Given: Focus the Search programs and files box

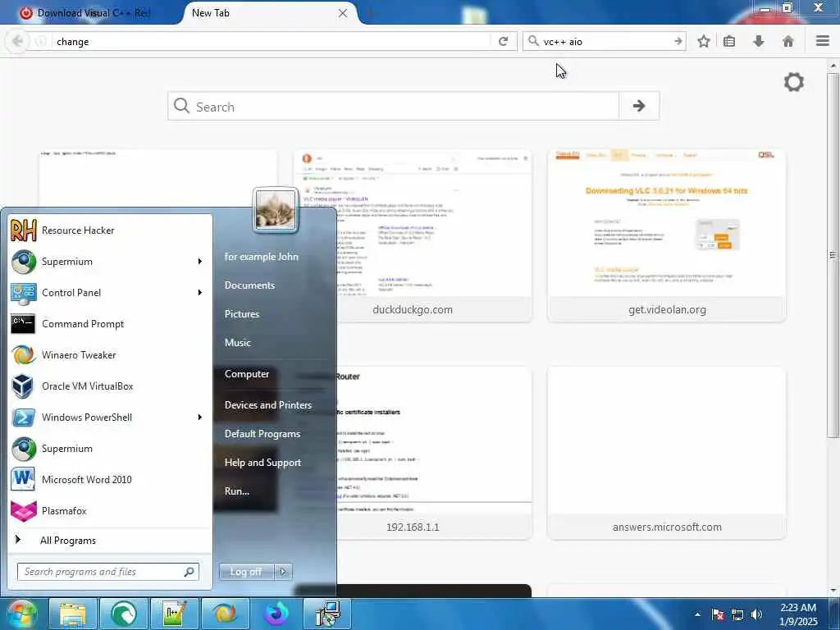Looking at the screenshot, I should 108,572.
